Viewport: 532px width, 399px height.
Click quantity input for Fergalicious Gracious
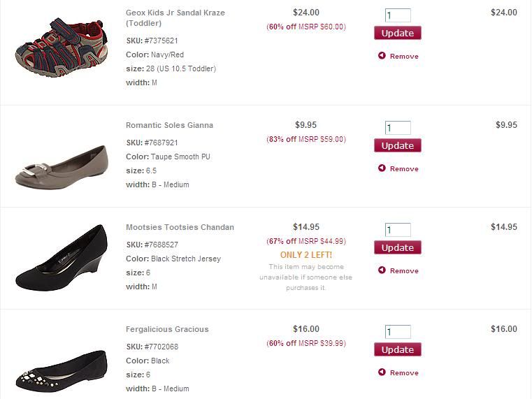point(398,332)
